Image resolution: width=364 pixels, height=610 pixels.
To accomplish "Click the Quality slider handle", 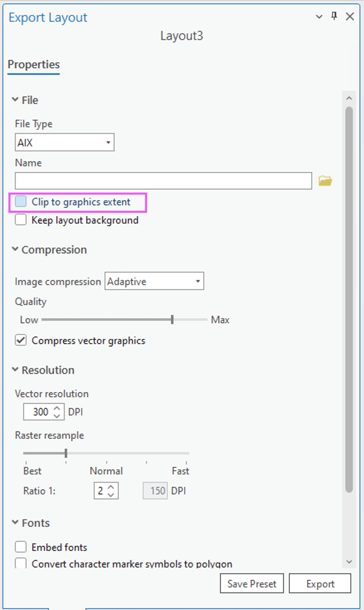I will [x=172, y=319].
